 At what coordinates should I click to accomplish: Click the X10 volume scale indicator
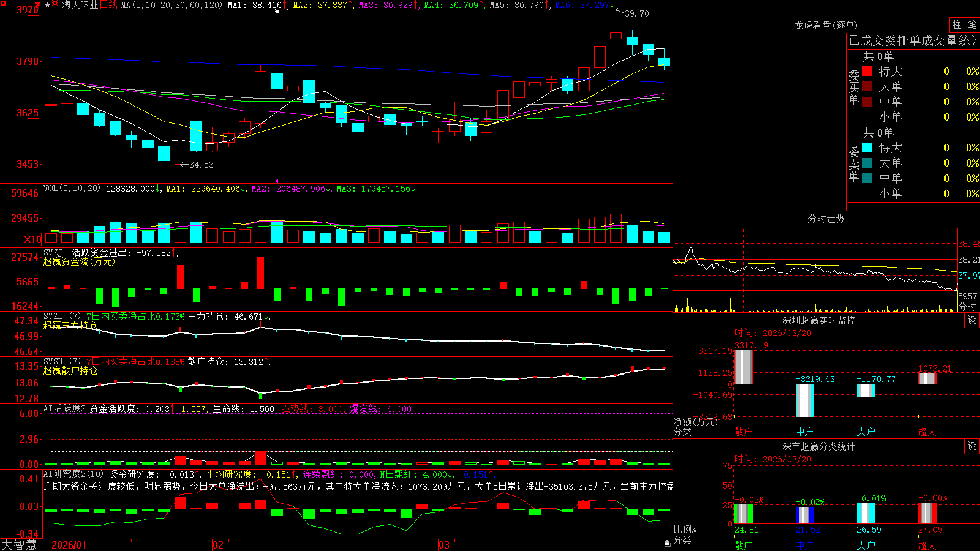click(32, 239)
